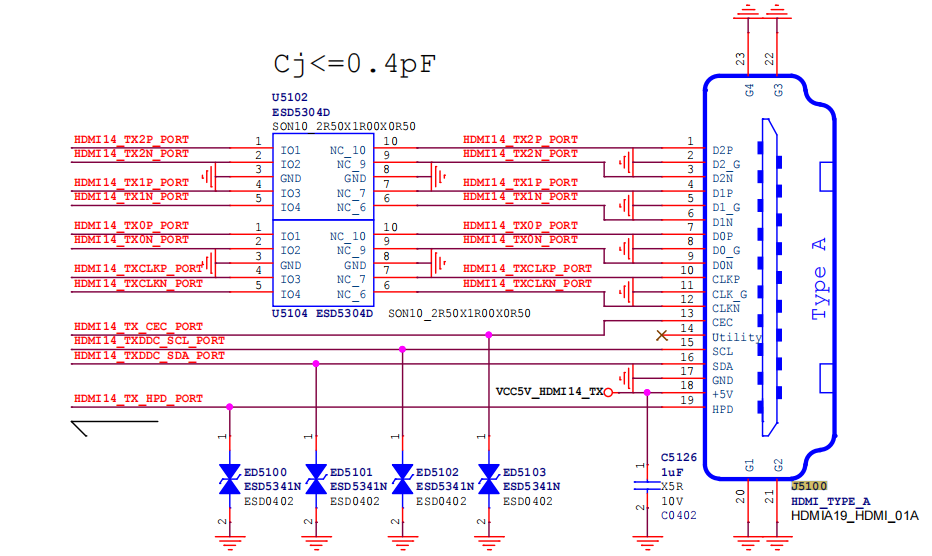The height and width of the screenshot is (556, 932).
Task: Select the J5100 connector designator
Action: coord(809,486)
